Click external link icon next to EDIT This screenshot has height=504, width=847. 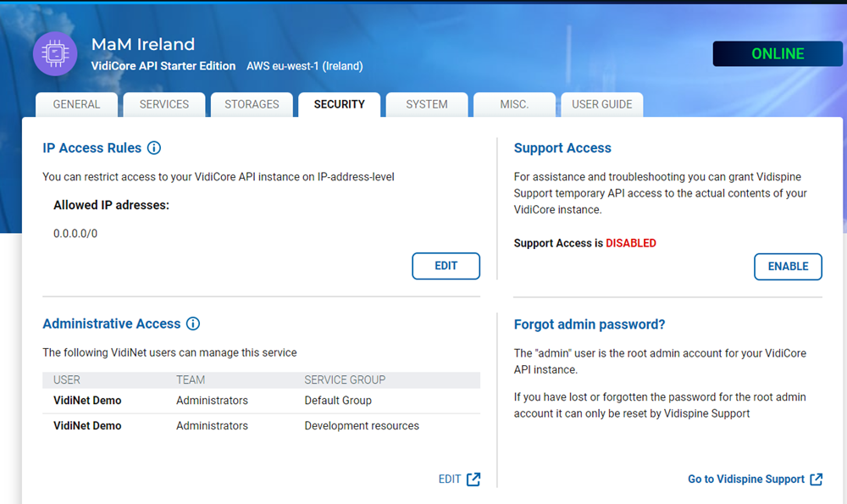coord(473,479)
